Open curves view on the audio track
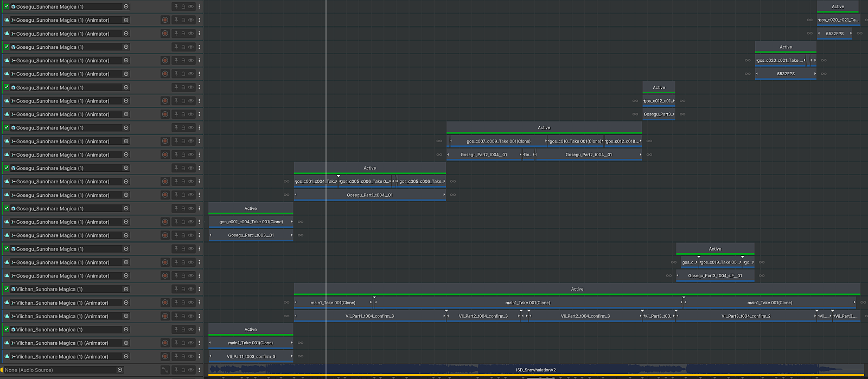 click(x=165, y=370)
